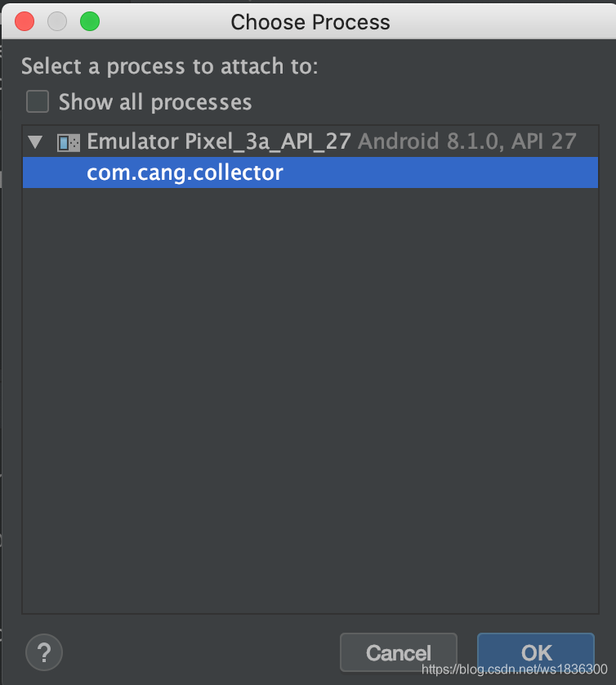Viewport: 616px width, 685px height.
Task: Click the Show all processes label
Action: pos(154,101)
